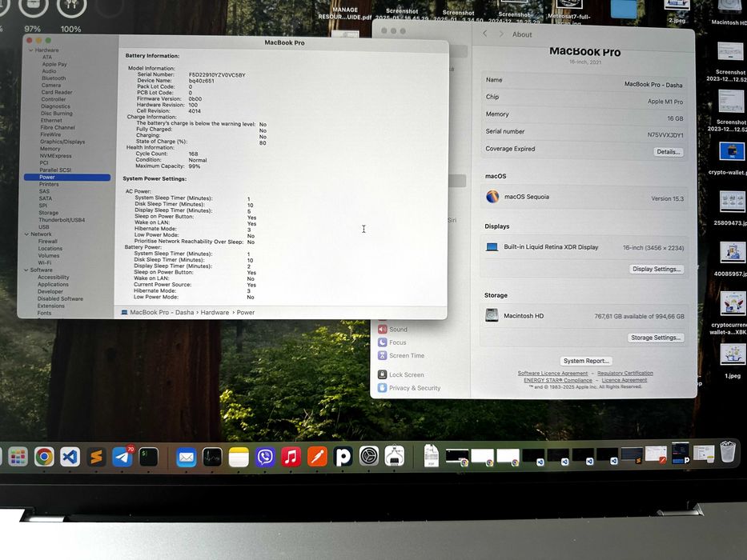Open the Music app in the Dock
Image resolution: width=747 pixels, height=560 pixels.
[291, 457]
